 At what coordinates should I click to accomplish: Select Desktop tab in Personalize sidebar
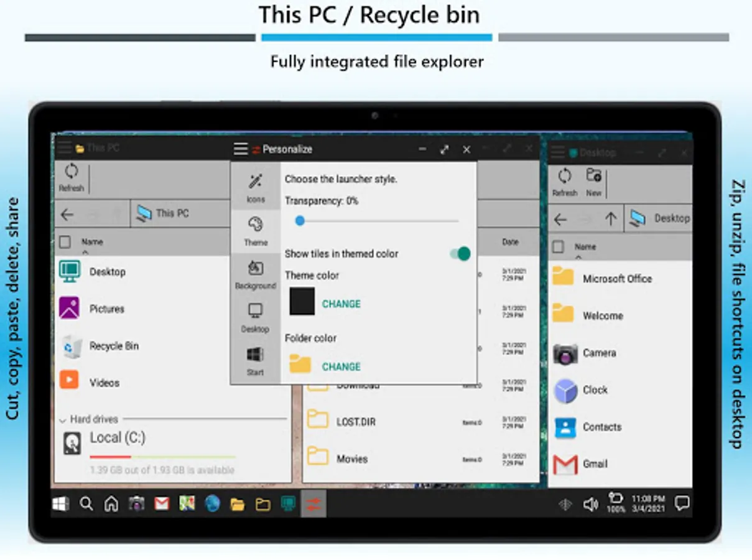[256, 318]
